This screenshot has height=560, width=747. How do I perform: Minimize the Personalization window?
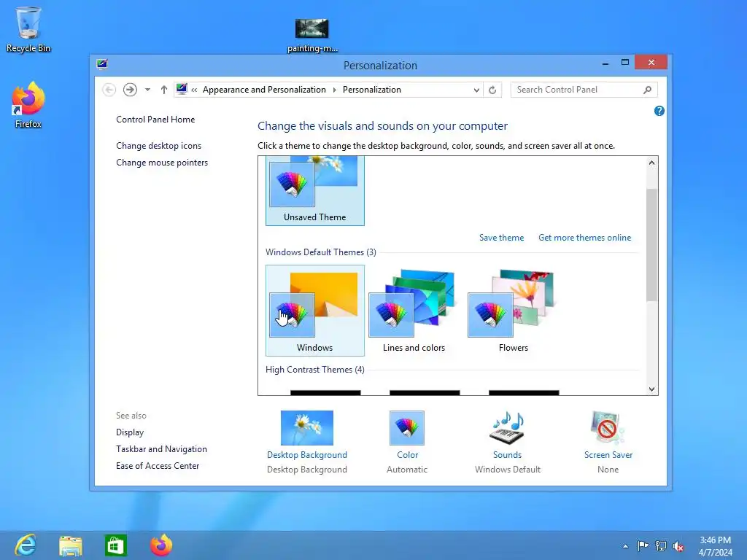(x=605, y=63)
